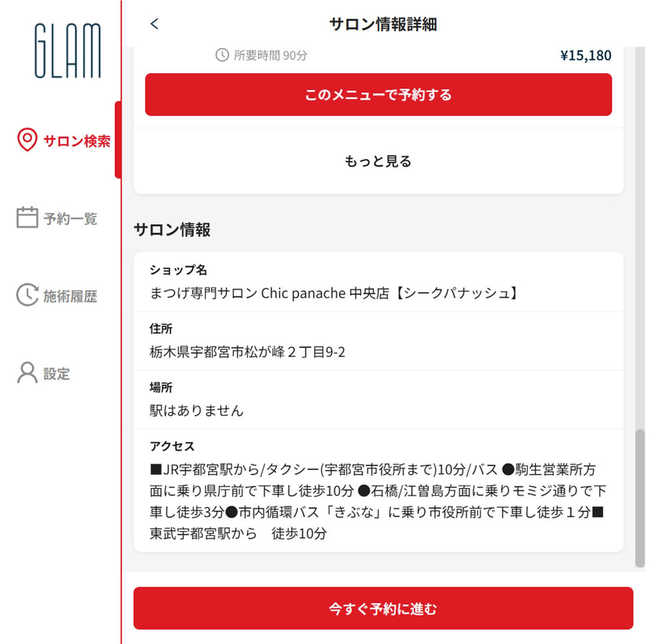The image size is (651, 644).
Task: View 施術履歴 using the clock icon
Action: tap(27, 295)
